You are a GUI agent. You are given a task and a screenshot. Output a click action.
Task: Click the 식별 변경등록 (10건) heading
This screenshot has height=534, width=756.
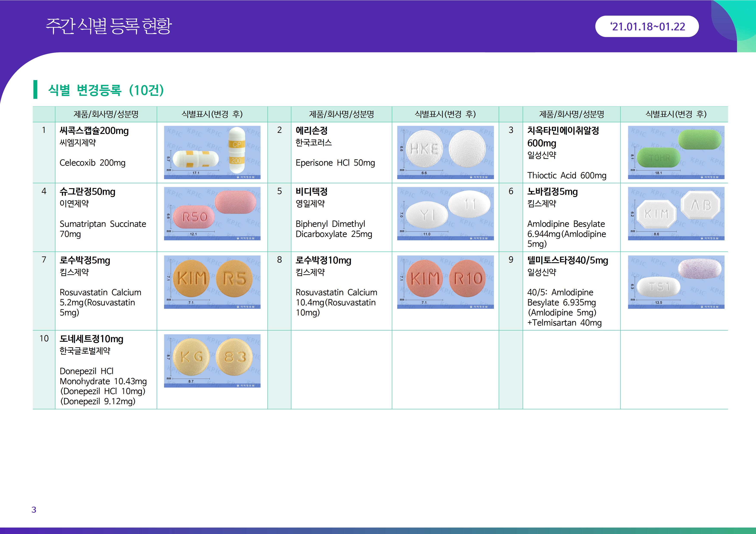(106, 90)
